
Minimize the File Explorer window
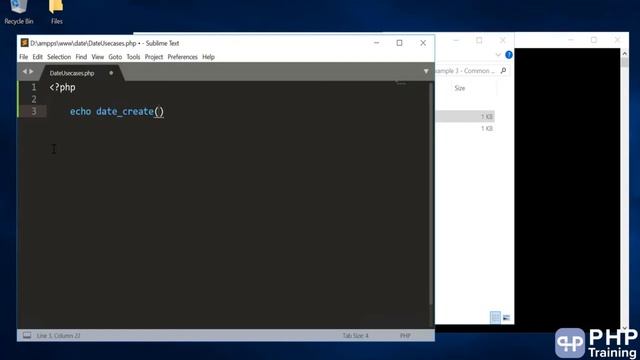(x=456, y=40)
